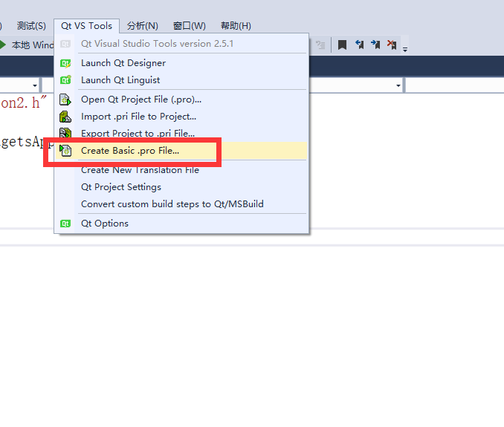Click the Qt Designer icon
The image size is (504, 427).
point(65,63)
